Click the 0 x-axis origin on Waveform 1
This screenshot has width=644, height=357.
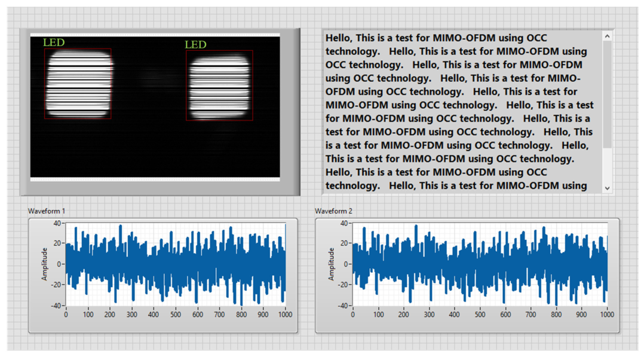66,315
